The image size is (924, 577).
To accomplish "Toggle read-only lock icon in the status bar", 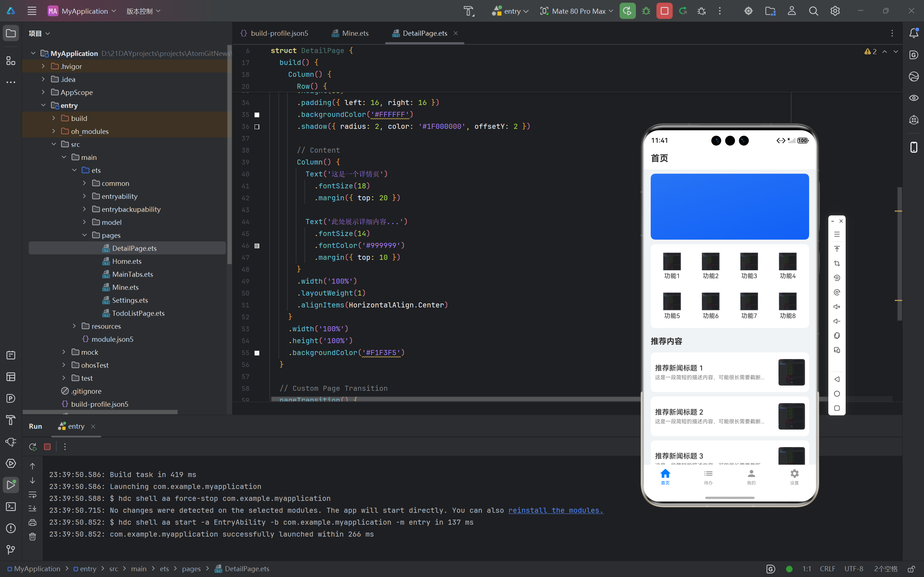I will click(911, 569).
